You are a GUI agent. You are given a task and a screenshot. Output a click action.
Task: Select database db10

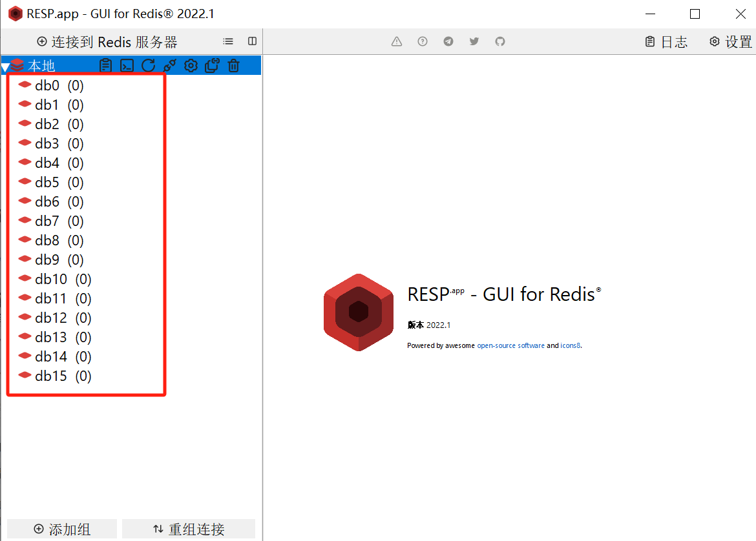click(x=55, y=280)
